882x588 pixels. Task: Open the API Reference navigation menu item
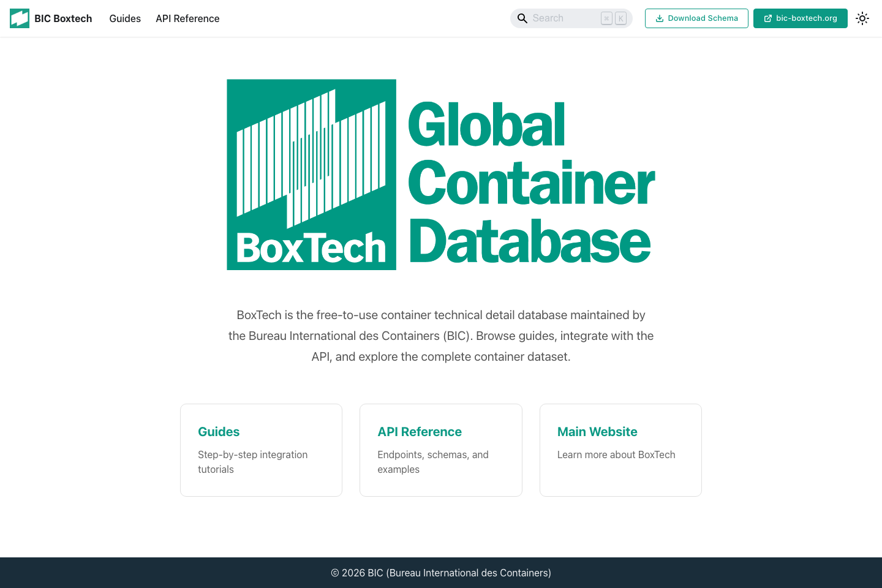pyautogui.click(x=187, y=18)
